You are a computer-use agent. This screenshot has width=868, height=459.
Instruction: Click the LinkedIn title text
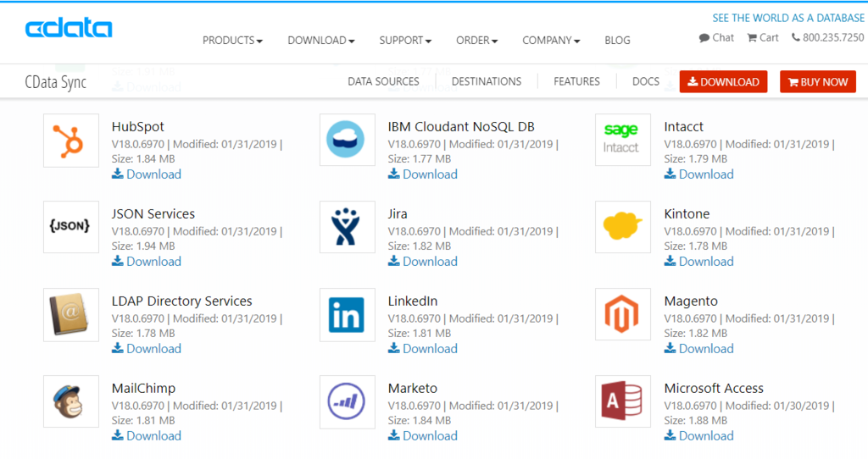pos(413,301)
